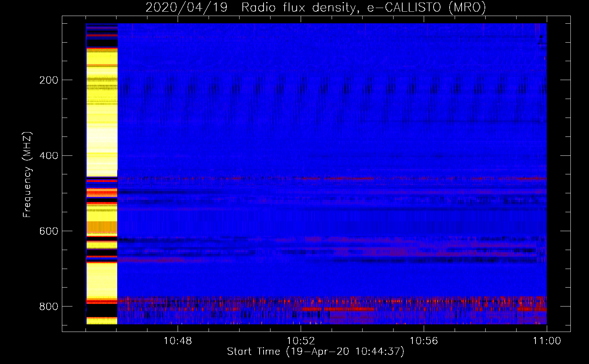Pick the 600 frequency tick label

49,232
